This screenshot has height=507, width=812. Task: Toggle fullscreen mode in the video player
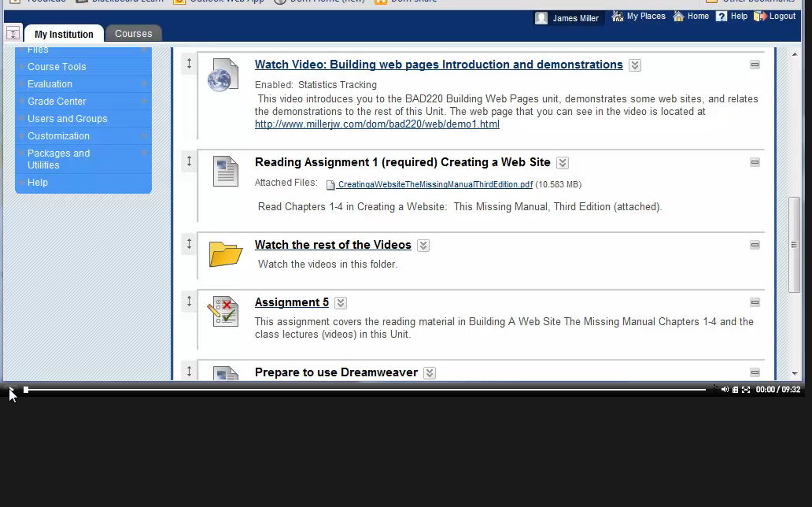(746, 390)
